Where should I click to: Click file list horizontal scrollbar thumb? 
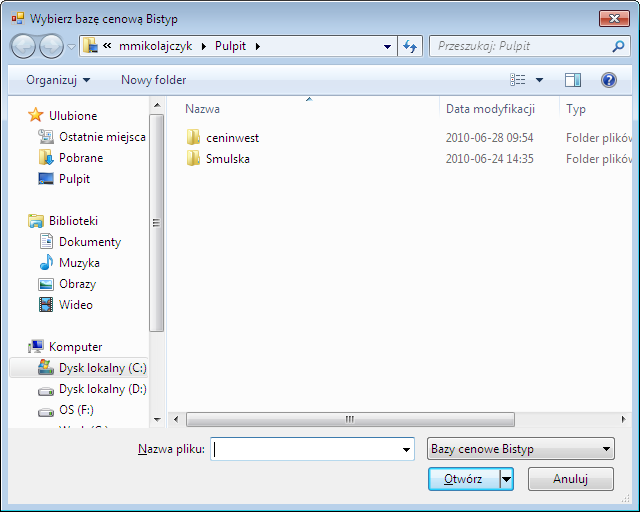(350, 419)
